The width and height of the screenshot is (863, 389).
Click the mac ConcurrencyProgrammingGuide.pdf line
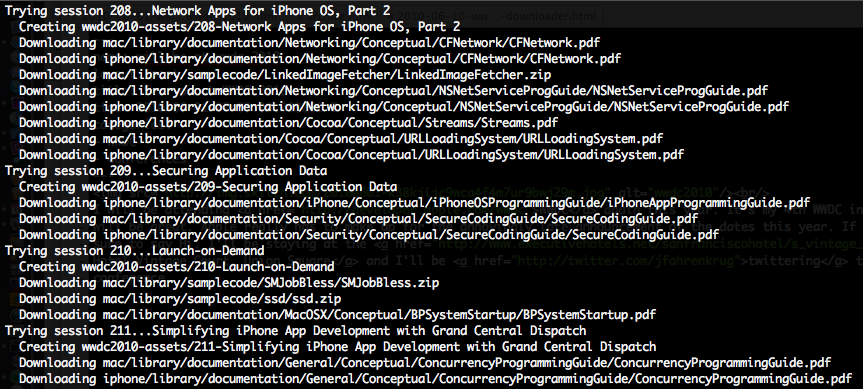pyautogui.click(x=425, y=363)
